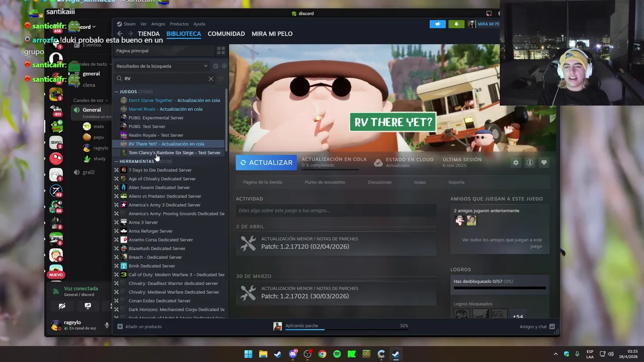This screenshot has height=362, width=644.
Task: Show hidden tray icons chevron
Action: [555, 354]
